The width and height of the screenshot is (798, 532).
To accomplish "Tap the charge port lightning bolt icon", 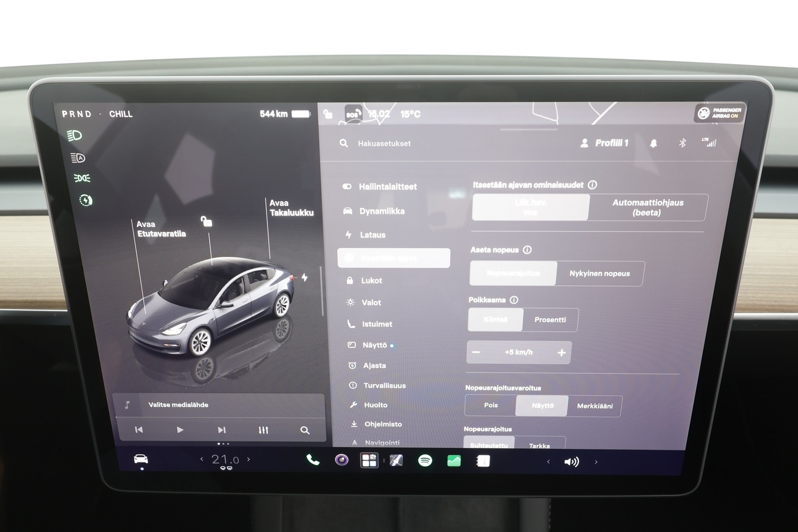I will click(x=304, y=277).
